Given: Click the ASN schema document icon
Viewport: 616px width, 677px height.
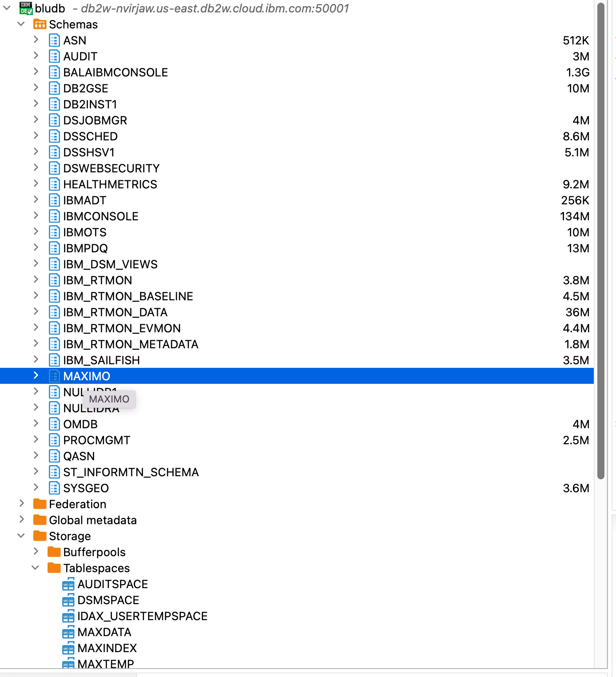Looking at the screenshot, I should click(x=54, y=40).
